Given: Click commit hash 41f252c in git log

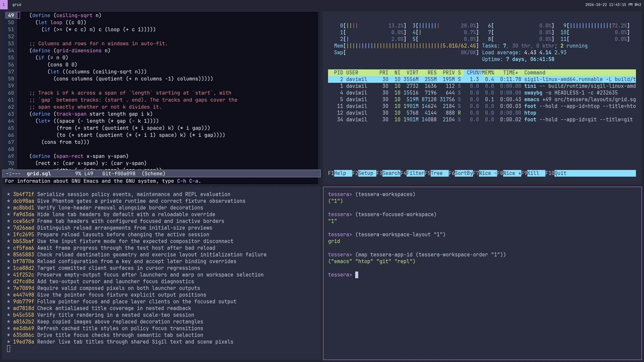Looking at the screenshot, I should (23, 275).
